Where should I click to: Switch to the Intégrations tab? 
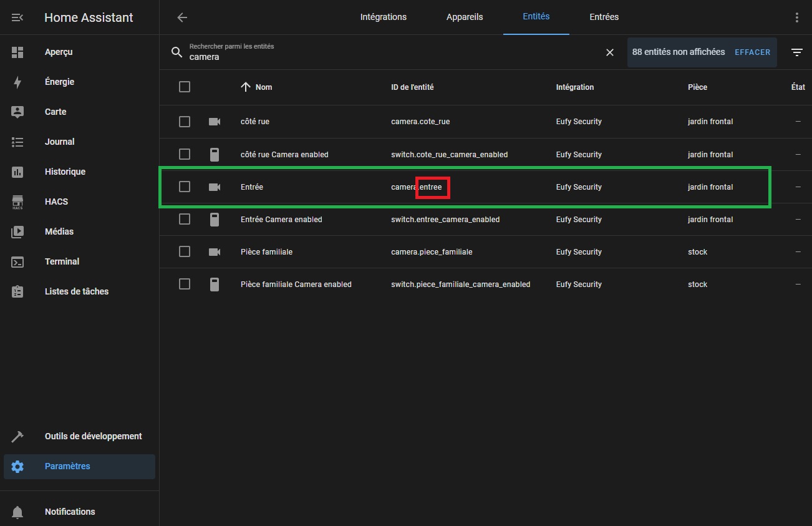[x=383, y=17]
